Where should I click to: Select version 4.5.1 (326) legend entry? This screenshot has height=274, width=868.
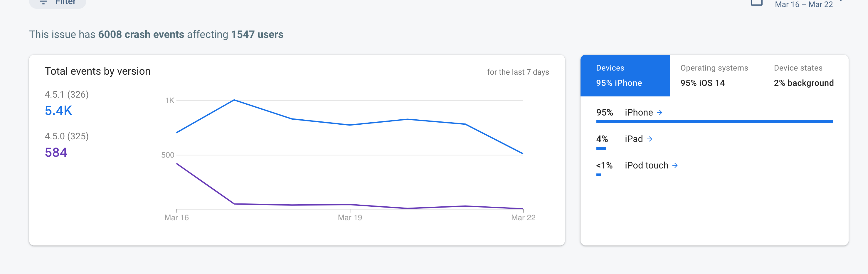click(x=66, y=94)
